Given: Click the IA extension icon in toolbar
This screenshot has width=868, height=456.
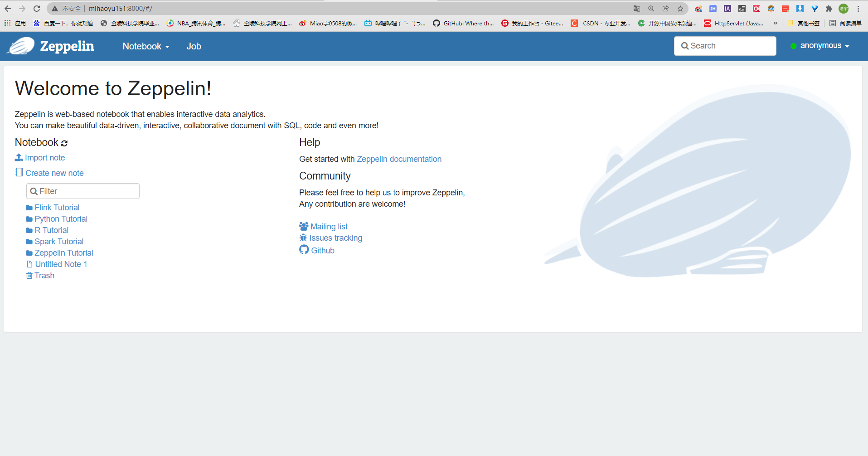Looking at the screenshot, I should pyautogui.click(x=727, y=9).
